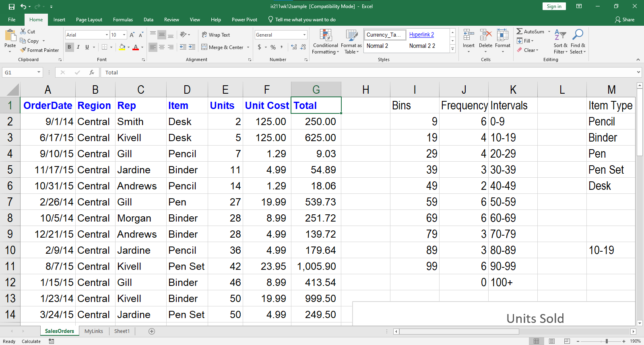
Task: Expand the Name Box dropdown arrow
Action: (x=39, y=72)
